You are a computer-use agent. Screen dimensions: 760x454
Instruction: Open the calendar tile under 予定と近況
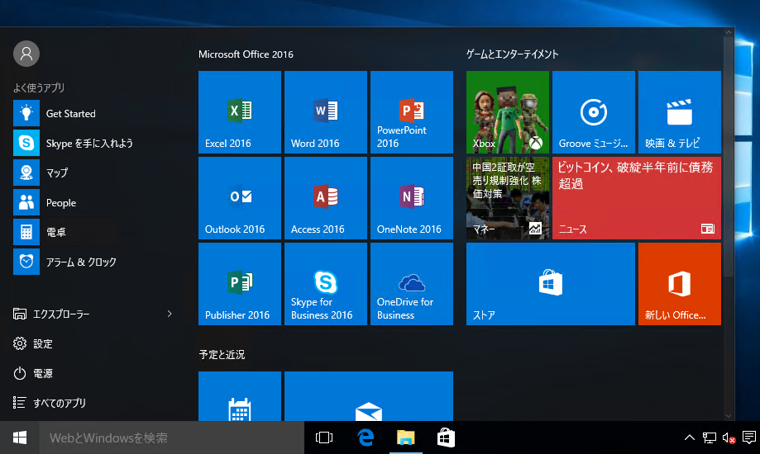(x=239, y=396)
